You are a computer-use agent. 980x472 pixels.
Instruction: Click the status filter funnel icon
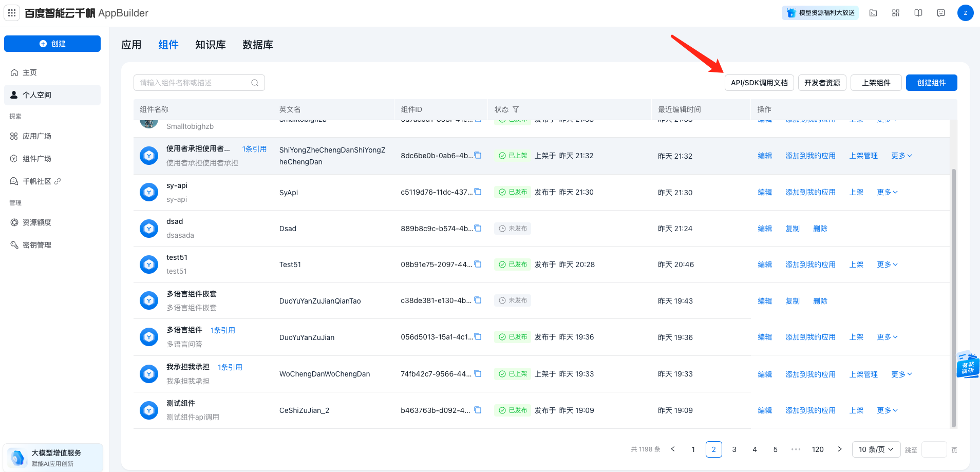point(516,109)
